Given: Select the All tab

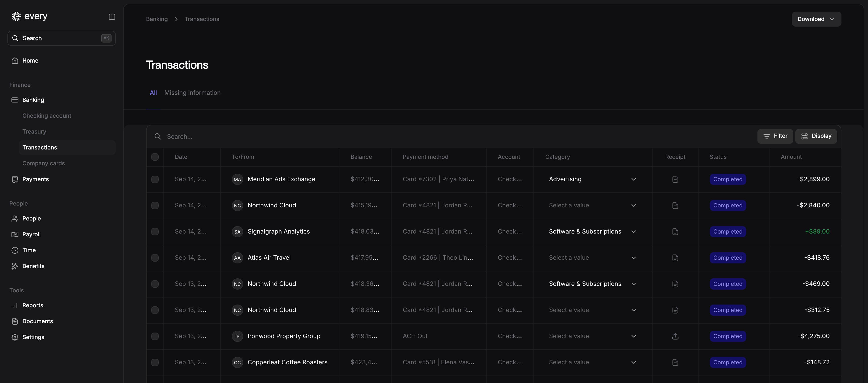Looking at the screenshot, I should coord(153,93).
